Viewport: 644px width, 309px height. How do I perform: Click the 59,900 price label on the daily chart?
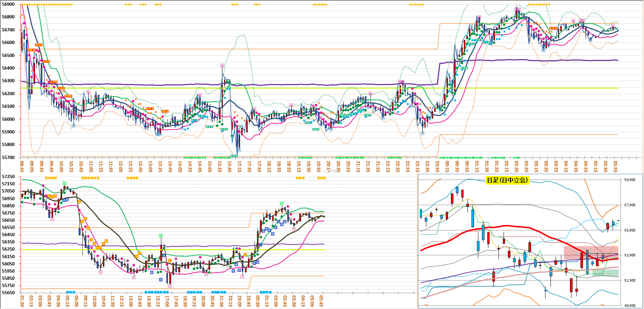[x=630, y=180]
